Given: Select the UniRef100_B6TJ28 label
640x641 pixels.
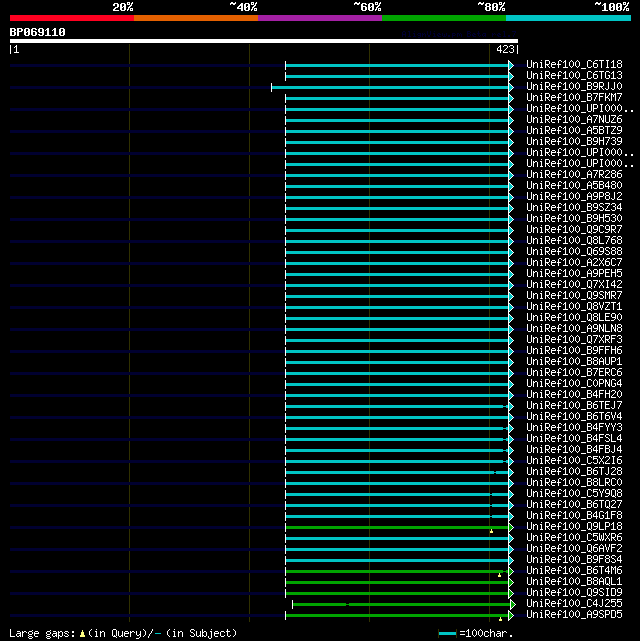Looking at the screenshot, I should pos(574,472).
